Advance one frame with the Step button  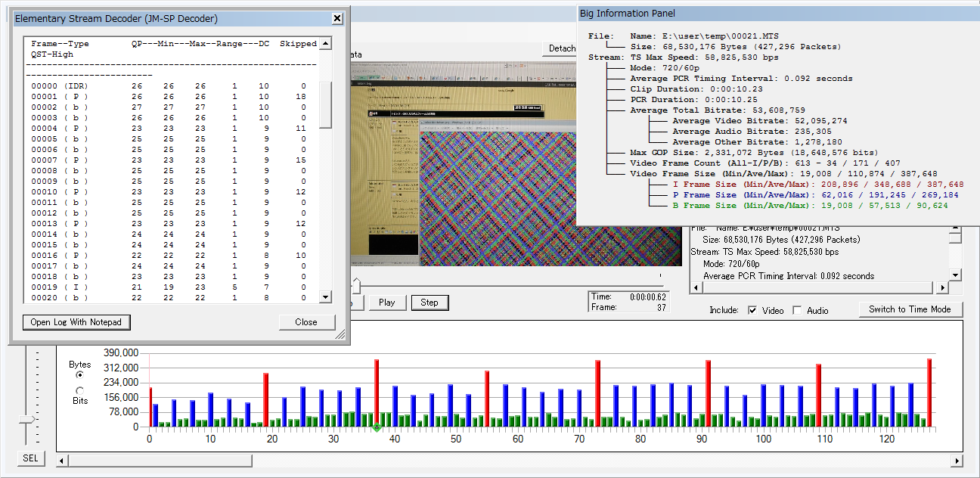click(429, 303)
